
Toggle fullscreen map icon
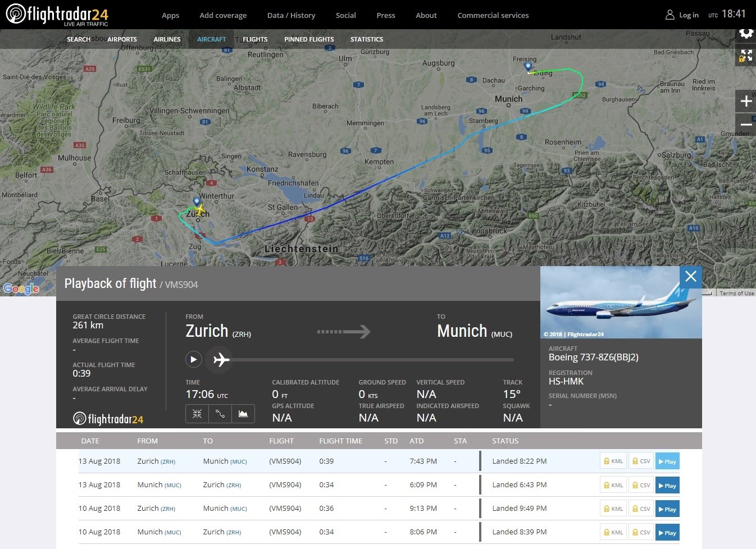tap(746, 55)
